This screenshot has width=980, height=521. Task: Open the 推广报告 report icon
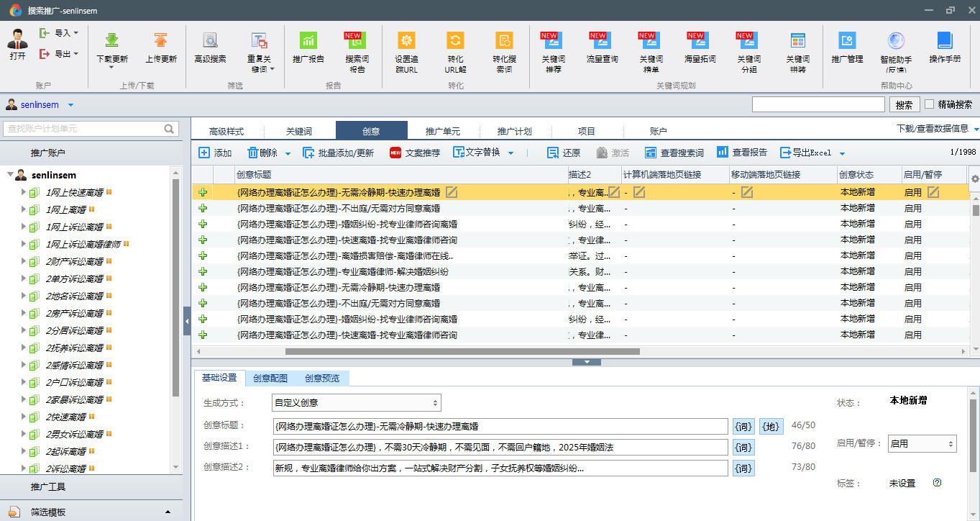(308, 41)
